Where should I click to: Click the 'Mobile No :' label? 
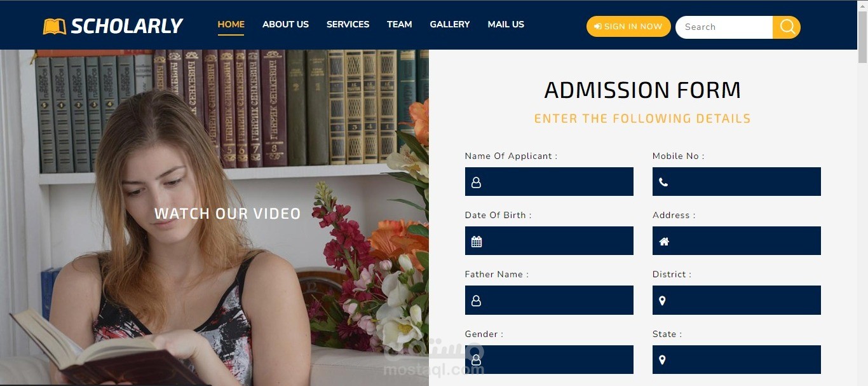click(678, 156)
